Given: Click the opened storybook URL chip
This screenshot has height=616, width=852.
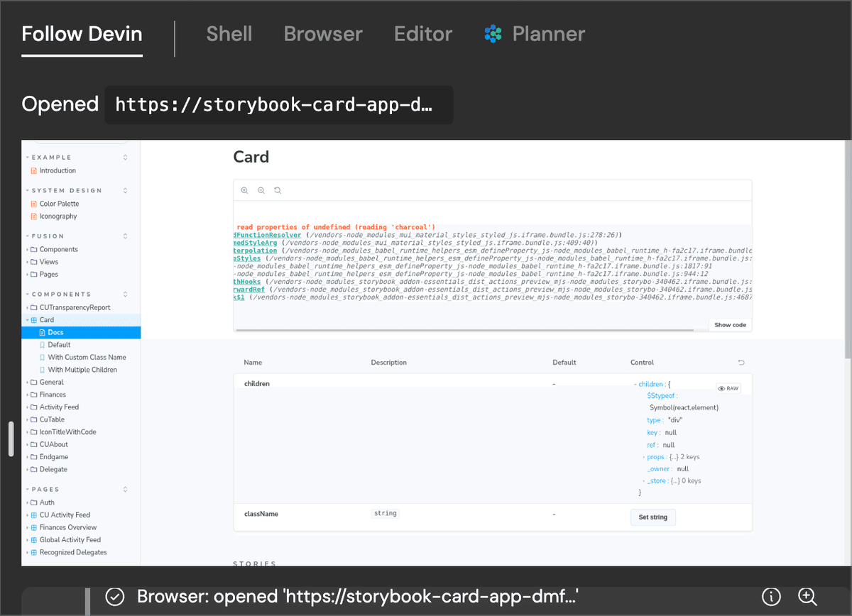Looking at the screenshot, I should coord(278,105).
